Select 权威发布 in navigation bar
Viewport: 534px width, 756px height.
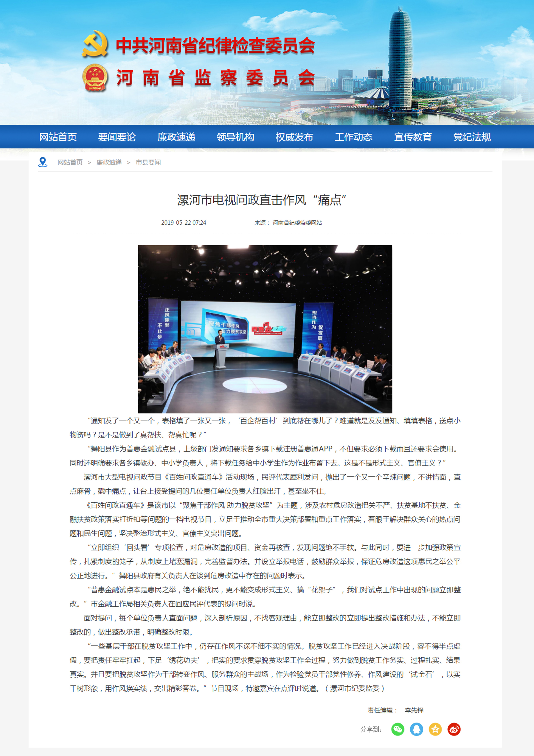(294, 137)
